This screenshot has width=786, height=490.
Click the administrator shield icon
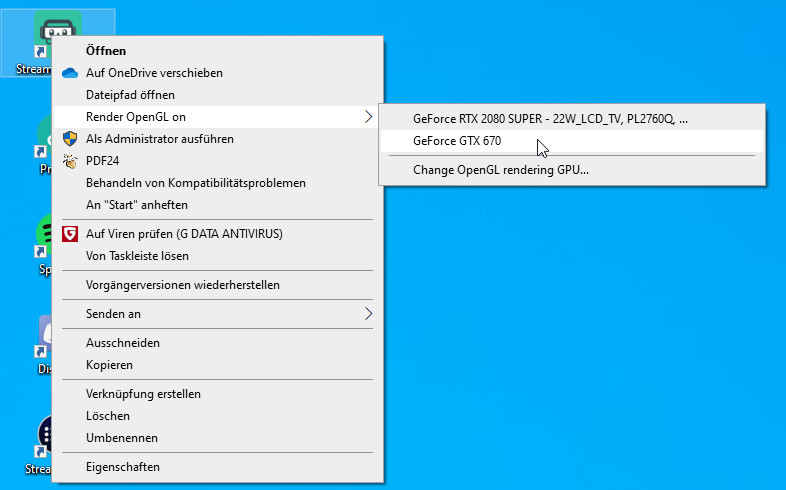coord(70,139)
